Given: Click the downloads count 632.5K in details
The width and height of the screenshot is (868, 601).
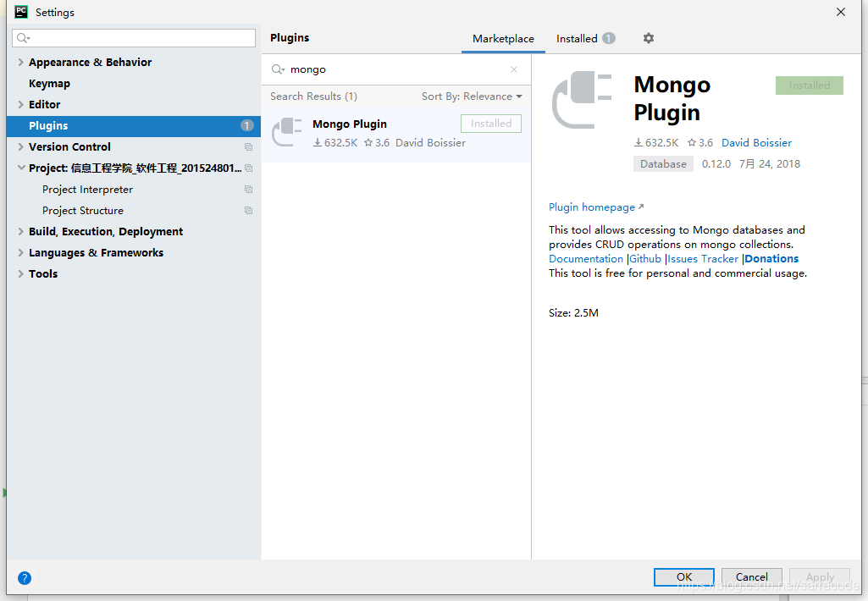Looking at the screenshot, I should 656,143.
